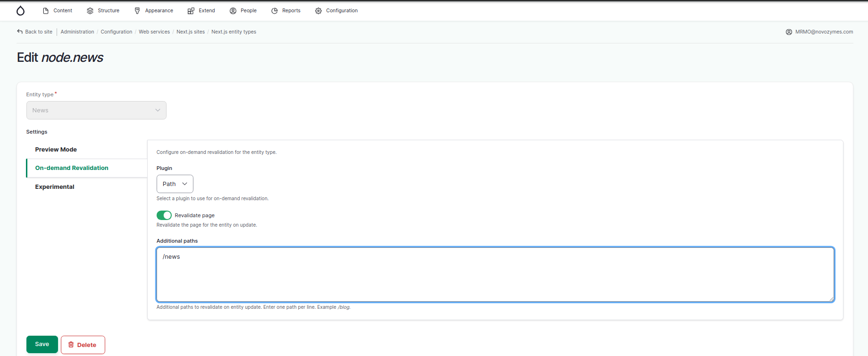Toggle the Revalidate page switch

(164, 215)
